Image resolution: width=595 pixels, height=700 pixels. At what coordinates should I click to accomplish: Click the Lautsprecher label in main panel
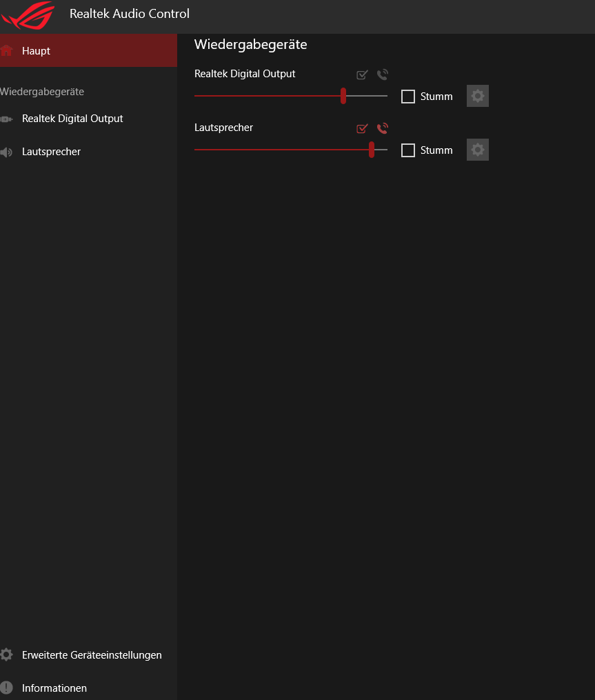point(223,128)
